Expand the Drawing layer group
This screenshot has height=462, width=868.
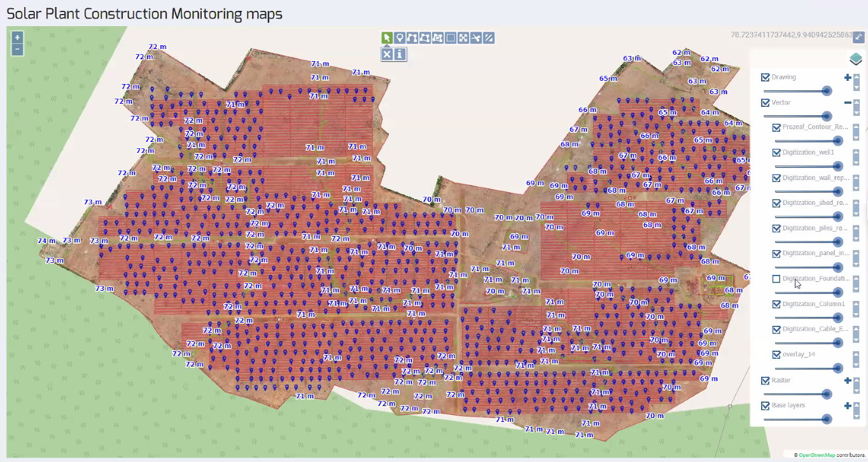pos(848,78)
